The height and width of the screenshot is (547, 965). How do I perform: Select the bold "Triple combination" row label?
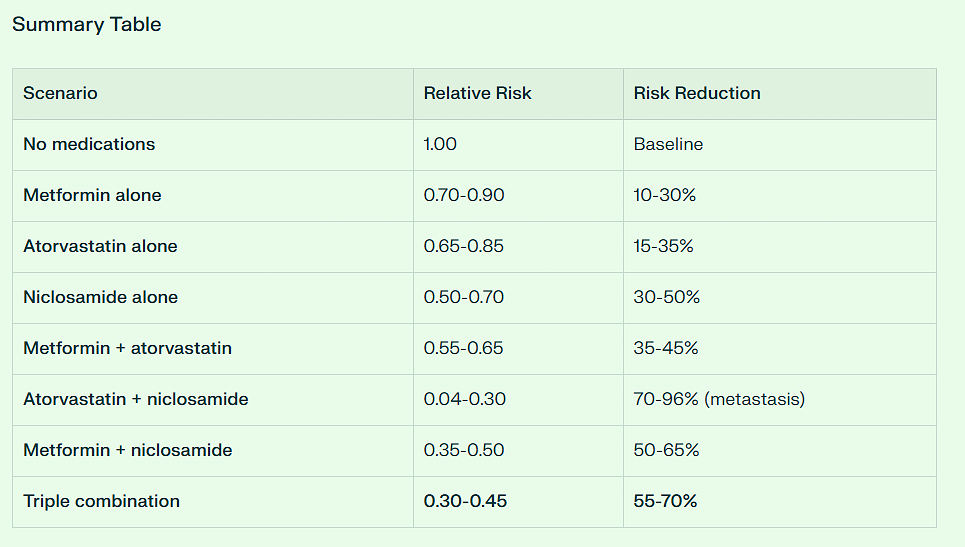coord(101,501)
